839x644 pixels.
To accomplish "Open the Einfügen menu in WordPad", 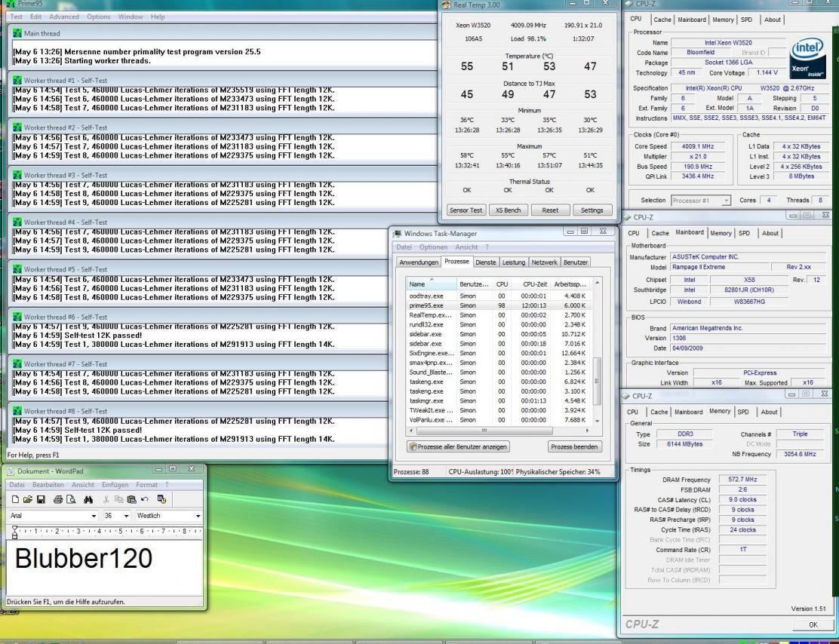I will tap(115, 485).
